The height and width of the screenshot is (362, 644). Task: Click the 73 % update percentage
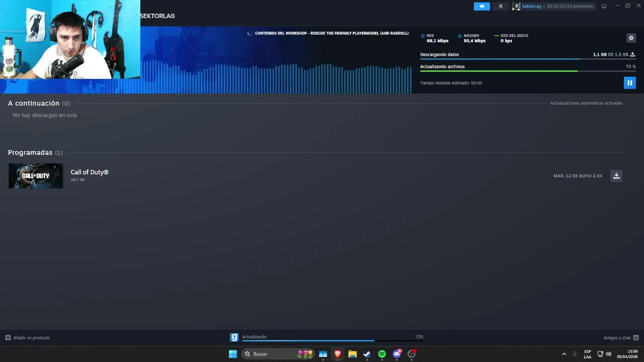pos(630,66)
